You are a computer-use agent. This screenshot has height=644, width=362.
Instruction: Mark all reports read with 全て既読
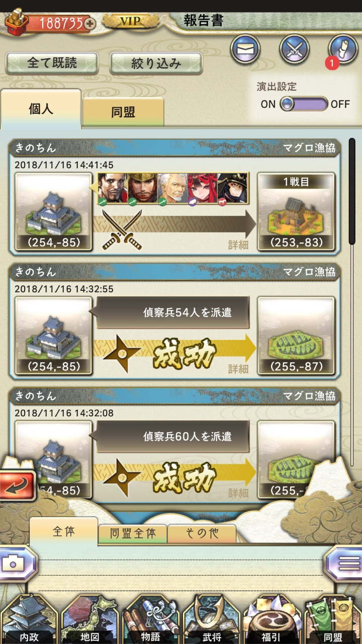click(52, 63)
